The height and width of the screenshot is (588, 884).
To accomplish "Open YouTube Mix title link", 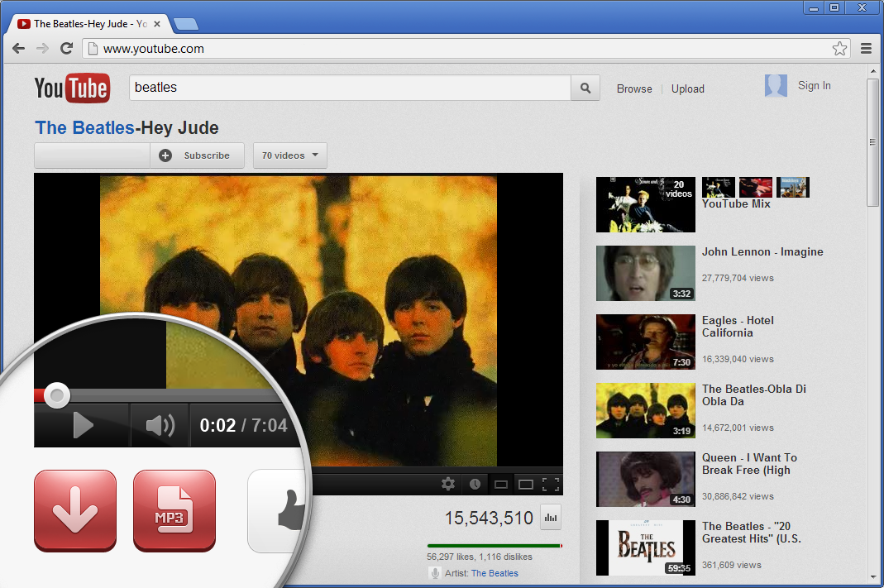I will (736, 204).
